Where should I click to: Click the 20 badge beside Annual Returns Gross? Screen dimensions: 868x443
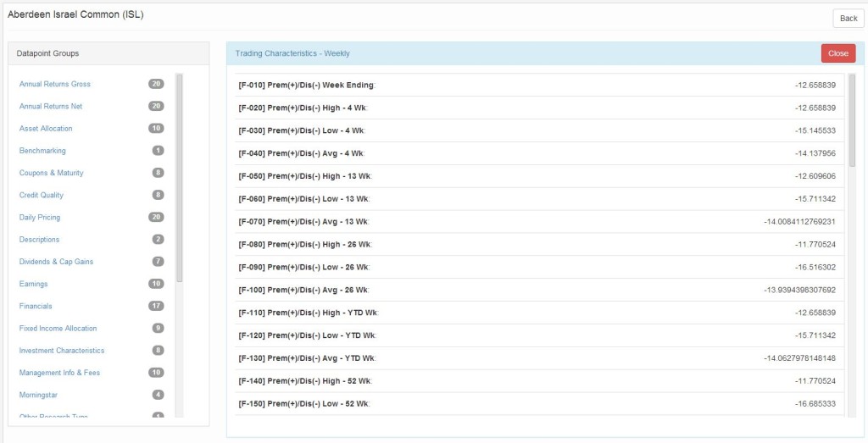click(156, 84)
